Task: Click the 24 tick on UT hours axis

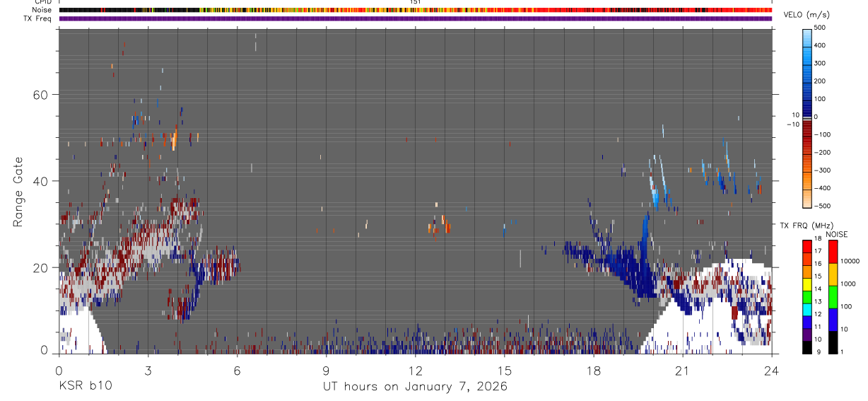Action: tap(772, 370)
